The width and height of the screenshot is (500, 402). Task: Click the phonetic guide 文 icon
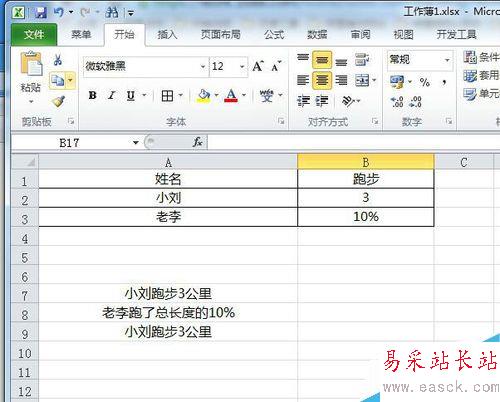click(267, 96)
